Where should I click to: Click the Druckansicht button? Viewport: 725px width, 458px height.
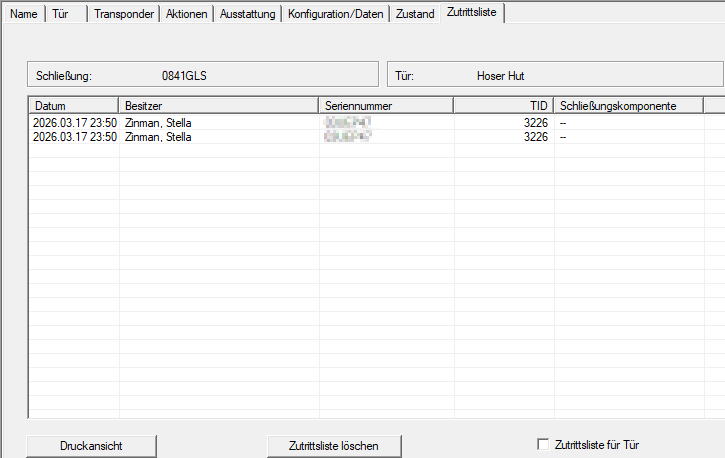click(91, 445)
